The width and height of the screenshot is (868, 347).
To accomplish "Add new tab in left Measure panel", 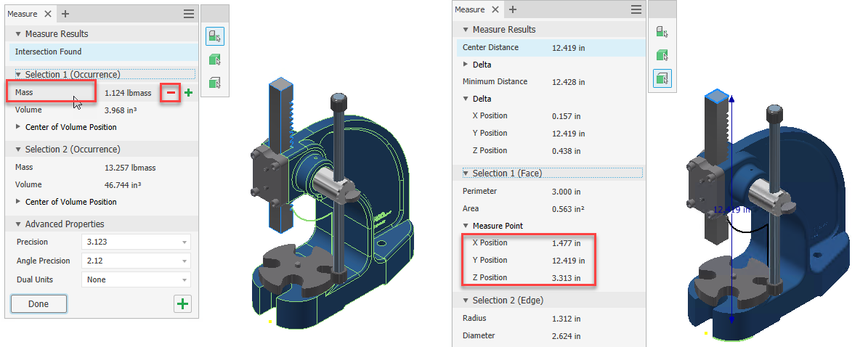I will (66, 14).
